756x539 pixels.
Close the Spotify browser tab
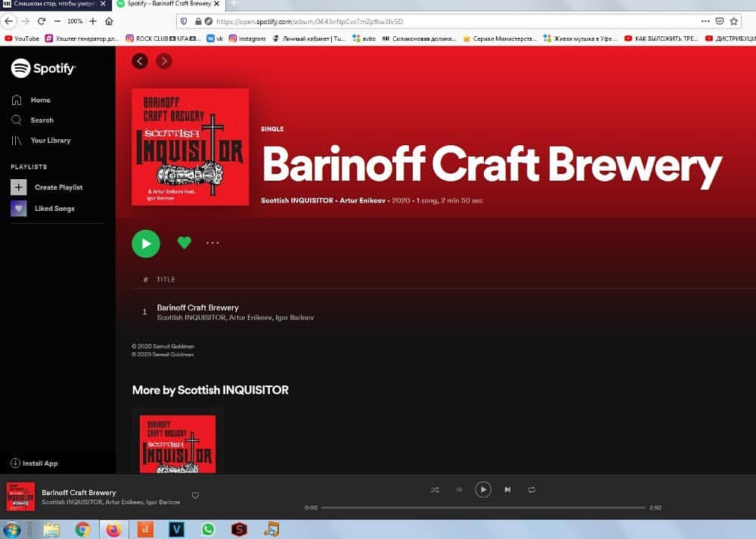pyautogui.click(x=217, y=4)
